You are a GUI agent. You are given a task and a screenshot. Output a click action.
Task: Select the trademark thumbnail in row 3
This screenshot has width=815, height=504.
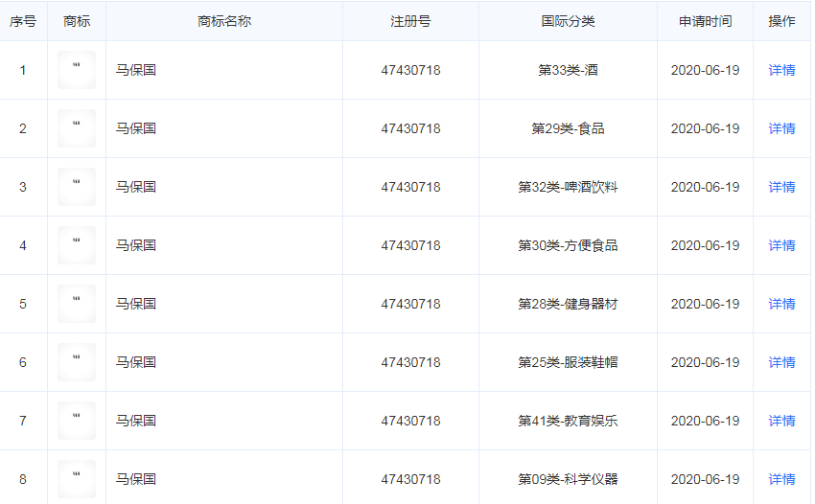pos(77,187)
